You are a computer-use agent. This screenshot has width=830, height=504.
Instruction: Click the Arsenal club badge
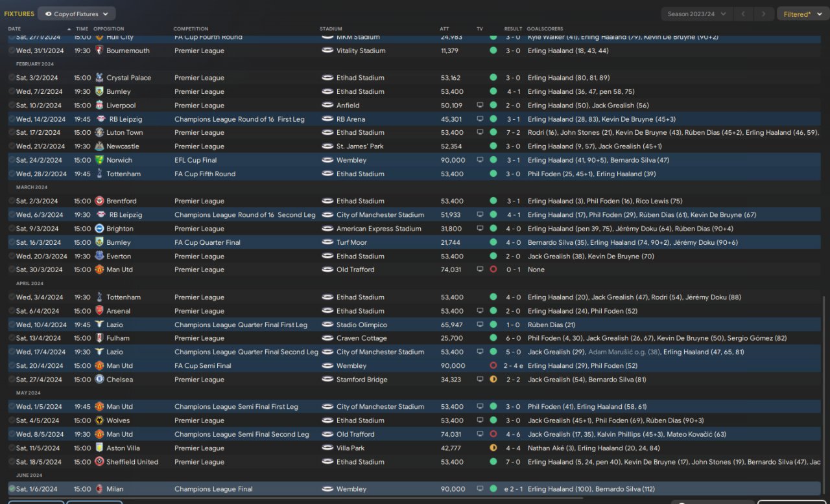99,311
